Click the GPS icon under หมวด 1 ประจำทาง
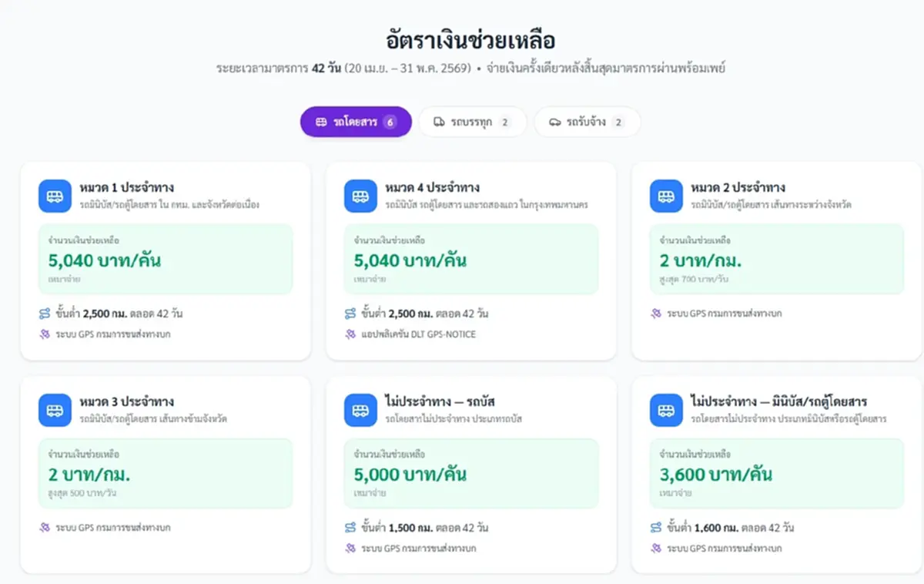The image size is (924, 584). 44,334
